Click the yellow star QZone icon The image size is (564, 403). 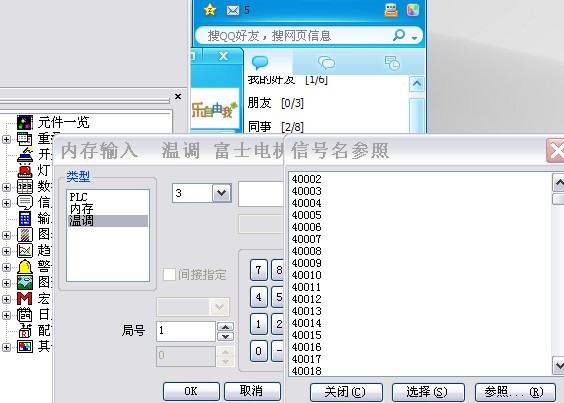(x=210, y=10)
